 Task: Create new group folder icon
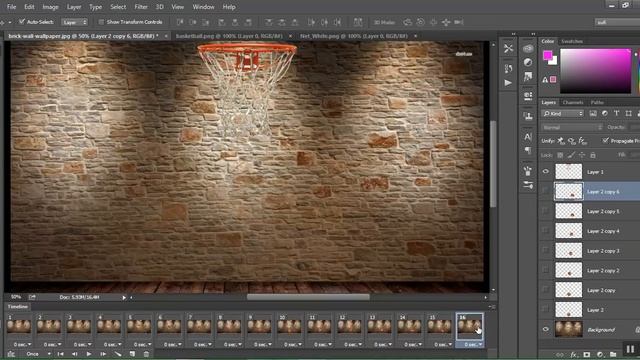[x=613, y=355]
